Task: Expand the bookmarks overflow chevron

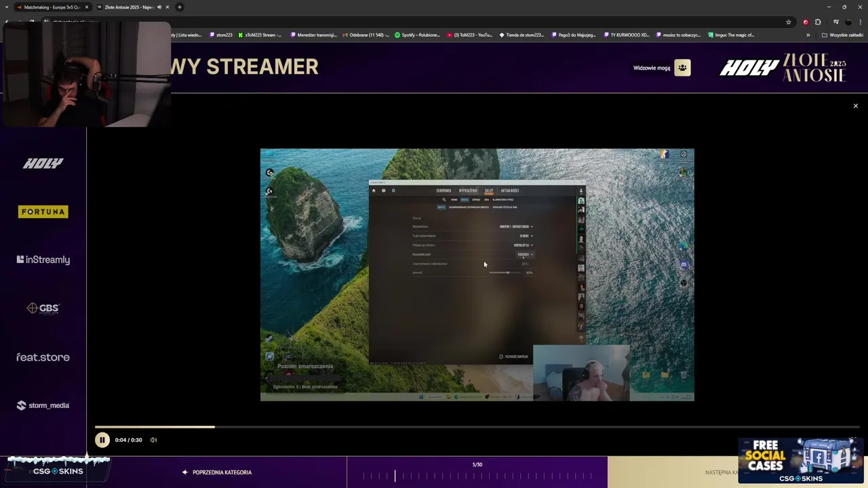Action: pos(808,35)
